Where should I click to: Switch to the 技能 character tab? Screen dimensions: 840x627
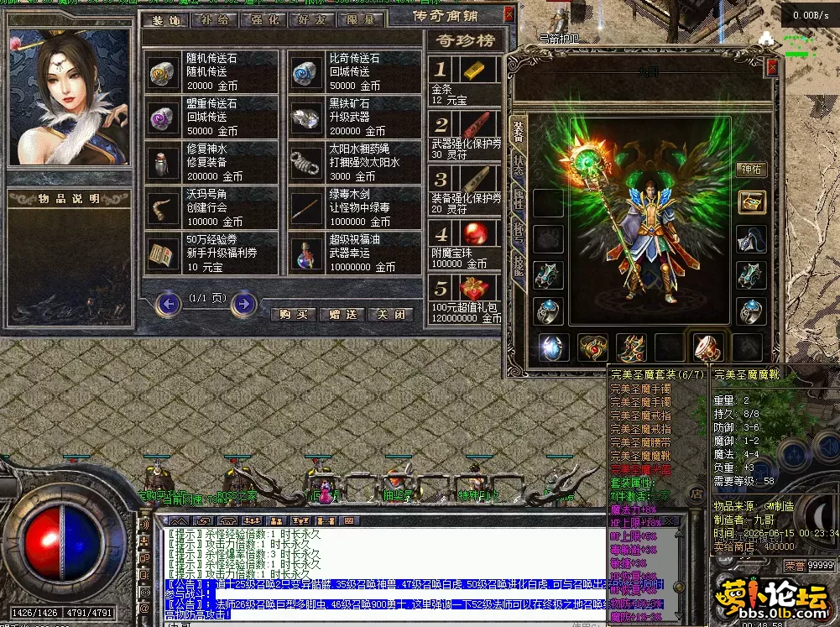pos(519,265)
